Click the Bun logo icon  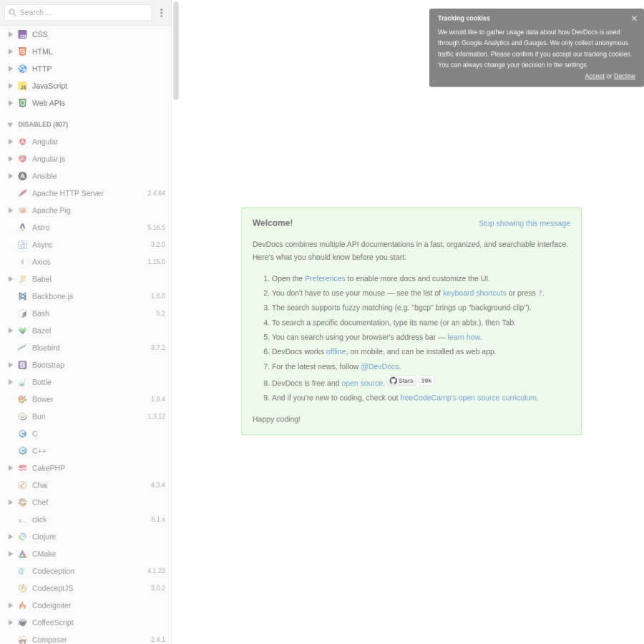click(23, 417)
